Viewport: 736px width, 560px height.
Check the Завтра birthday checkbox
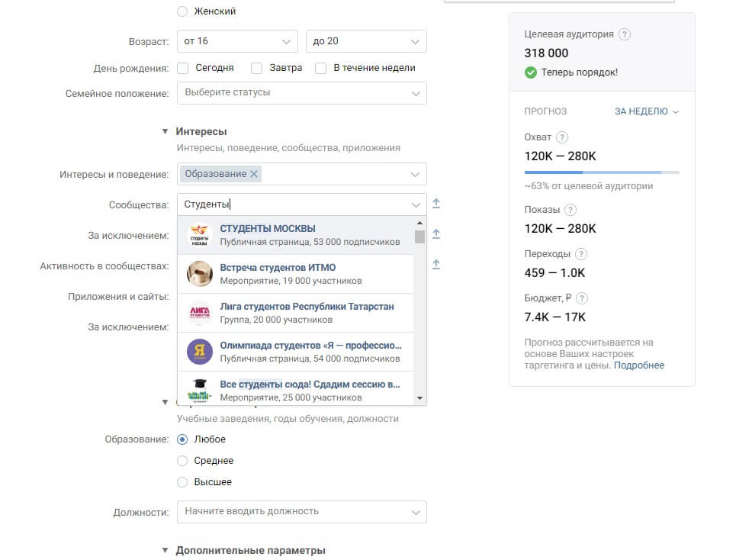click(x=257, y=69)
